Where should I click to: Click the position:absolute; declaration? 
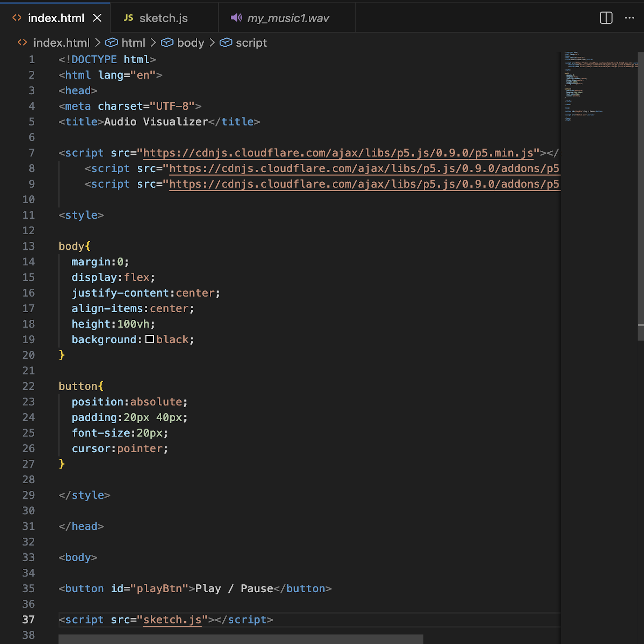pyautogui.click(x=130, y=402)
